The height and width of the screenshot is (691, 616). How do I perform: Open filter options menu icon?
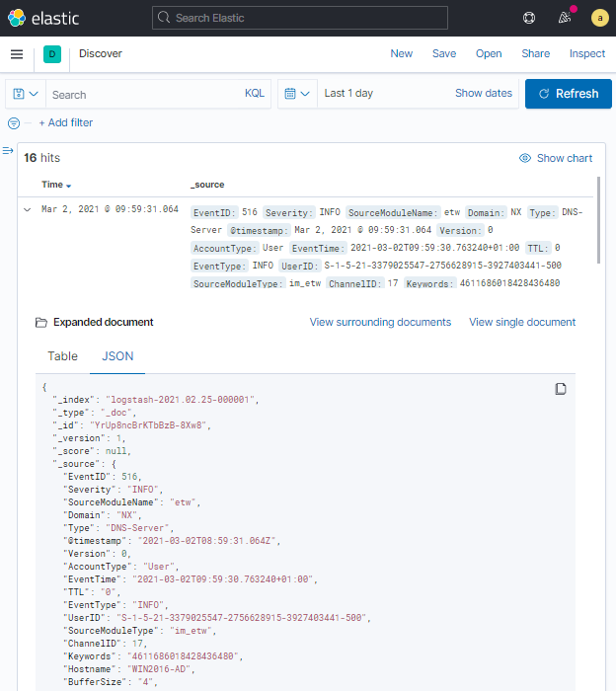coord(14,123)
